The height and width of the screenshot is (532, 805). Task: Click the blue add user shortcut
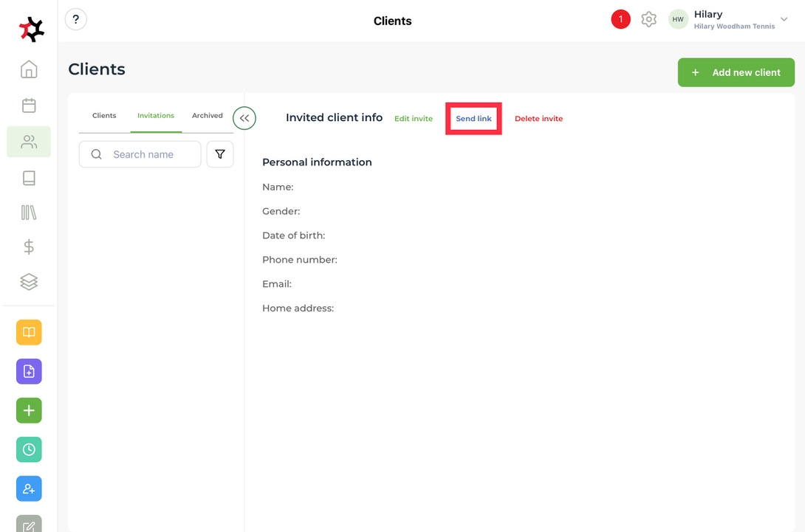click(29, 488)
